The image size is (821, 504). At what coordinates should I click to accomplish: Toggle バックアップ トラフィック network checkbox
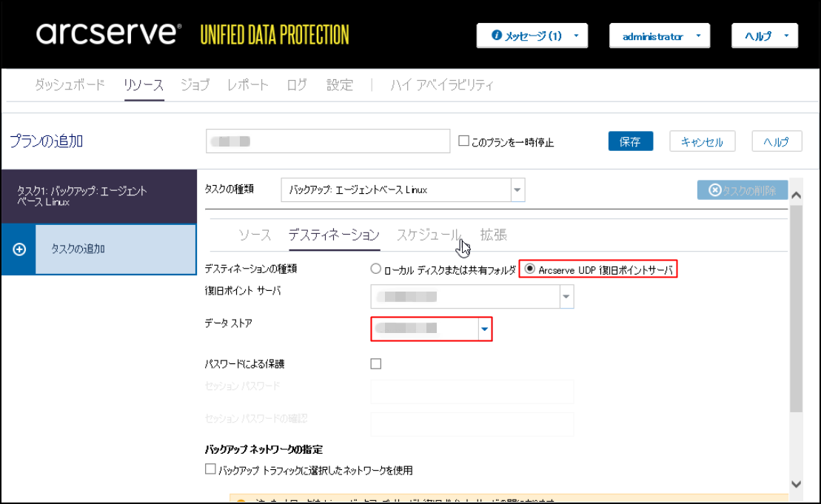[x=210, y=469]
